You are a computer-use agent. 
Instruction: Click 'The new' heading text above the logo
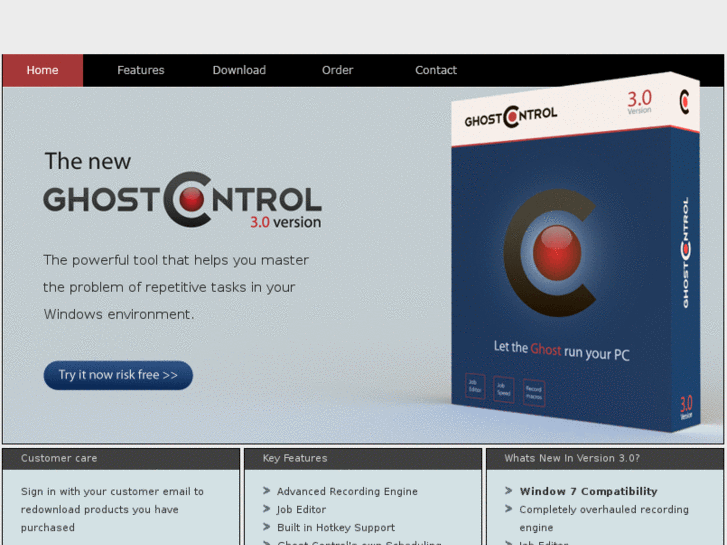[x=88, y=161]
